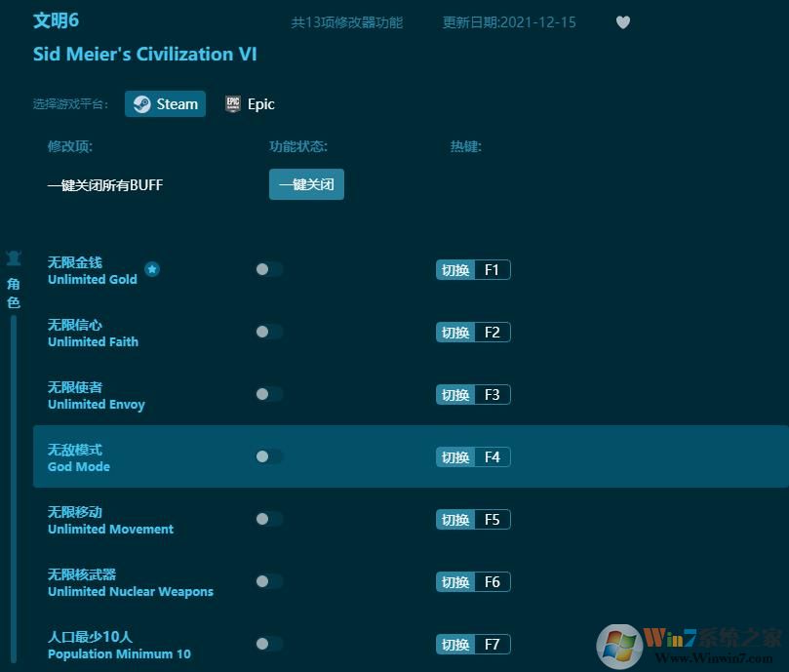Toggle the Unlimited Movement switch
This screenshot has height=672, width=789.
[268, 520]
